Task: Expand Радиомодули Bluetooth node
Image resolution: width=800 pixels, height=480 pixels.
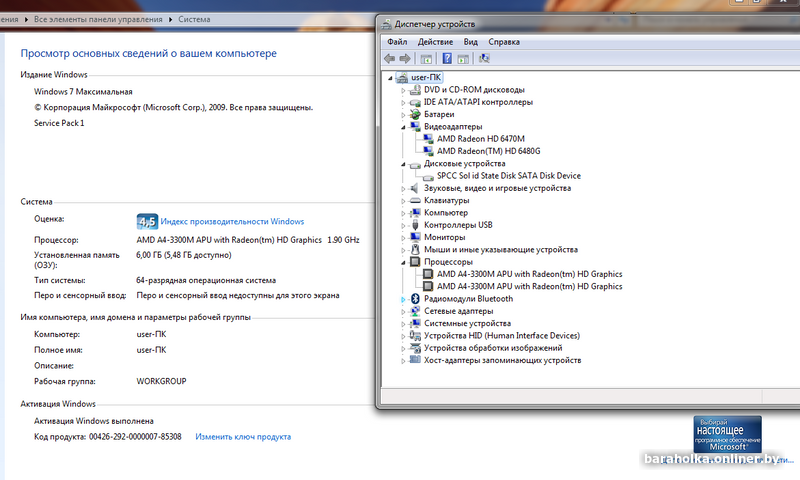Action: (x=403, y=299)
